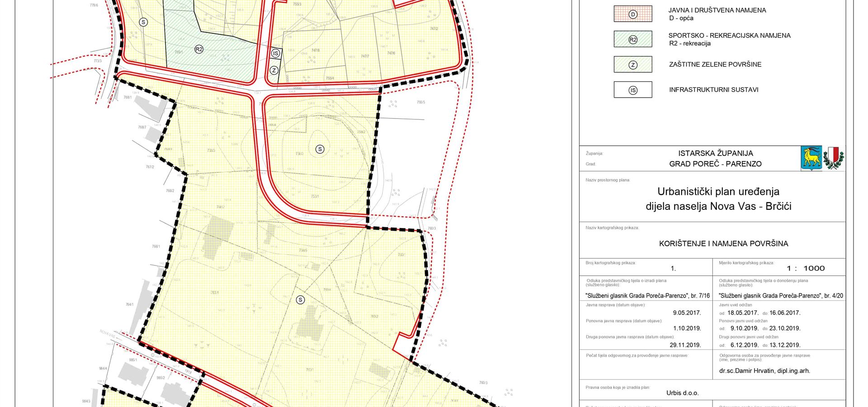
Task: Click the Z circle marker on the map
Action: [274, 71]
